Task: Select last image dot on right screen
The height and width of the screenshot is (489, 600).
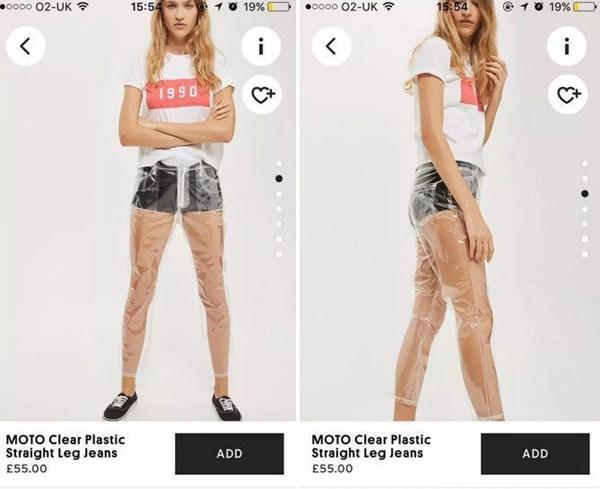Action: coord(585,254)
